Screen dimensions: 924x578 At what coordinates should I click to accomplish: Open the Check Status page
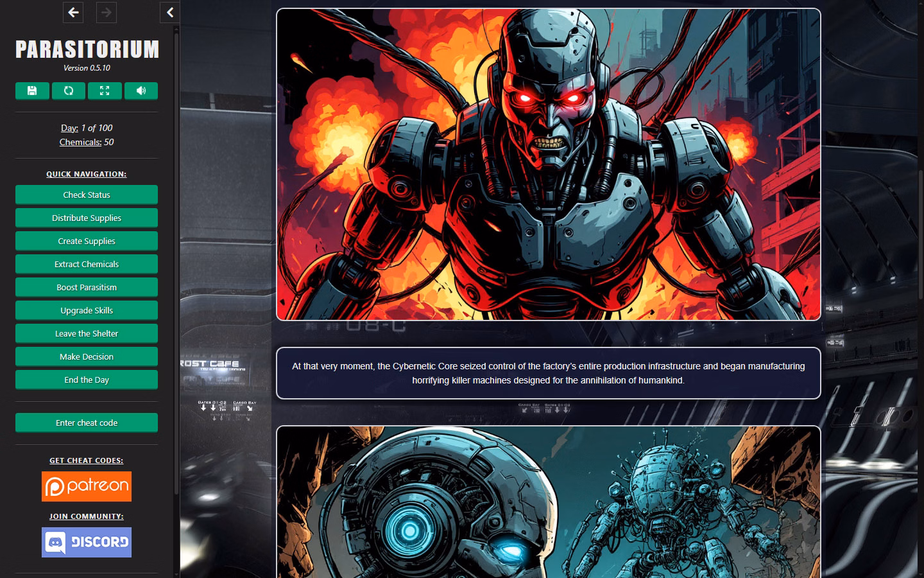pos(87,195)
